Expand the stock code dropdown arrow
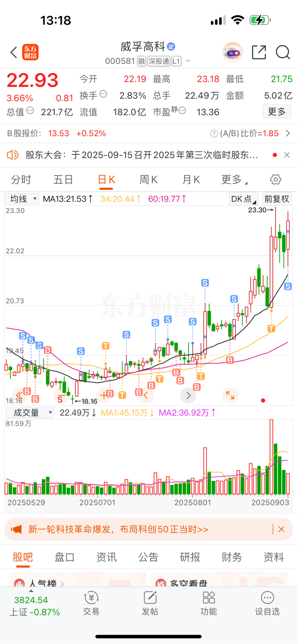The image size is (297, 644). pos(188,61)
